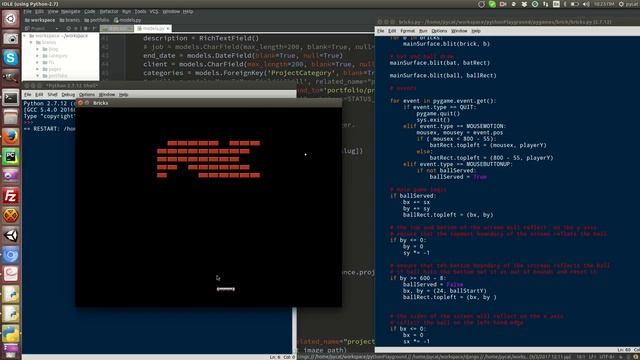Click the Bricks window title bar

point(209,103)
